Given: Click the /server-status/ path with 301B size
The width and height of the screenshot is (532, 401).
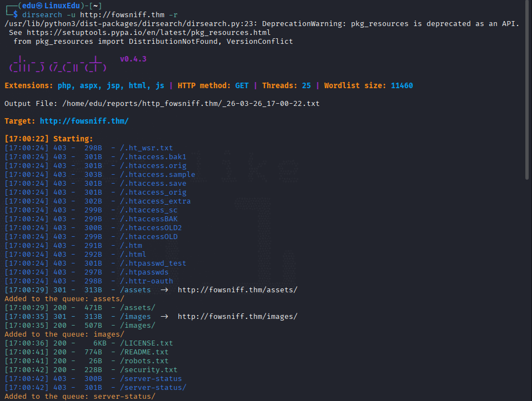Looking at the screenshot, I should [153, 387].
